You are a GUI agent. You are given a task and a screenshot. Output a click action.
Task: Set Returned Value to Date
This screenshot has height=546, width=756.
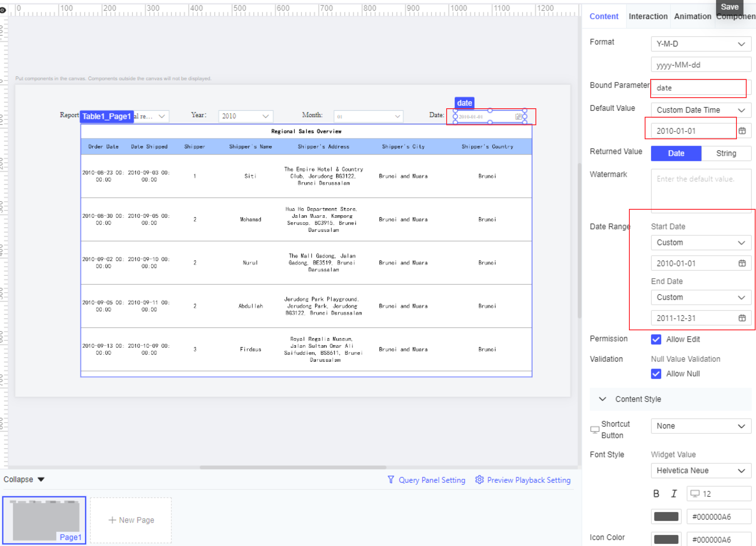676,153
